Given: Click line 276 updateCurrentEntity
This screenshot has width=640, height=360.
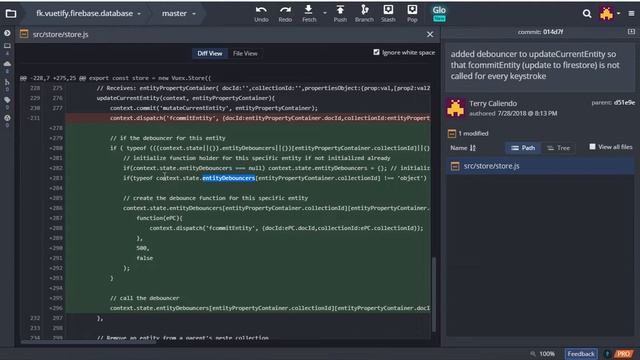Looking at the screenshot, I should point(186,98).
